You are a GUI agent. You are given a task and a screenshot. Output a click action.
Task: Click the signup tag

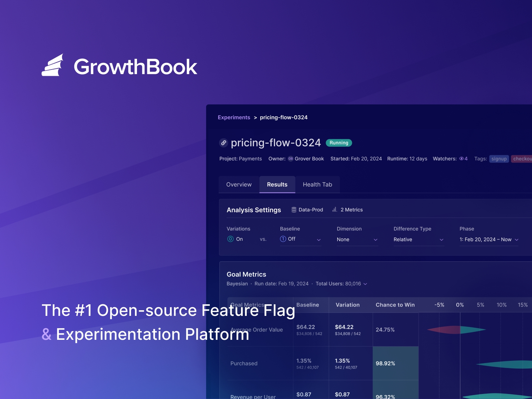click(499, 159)
